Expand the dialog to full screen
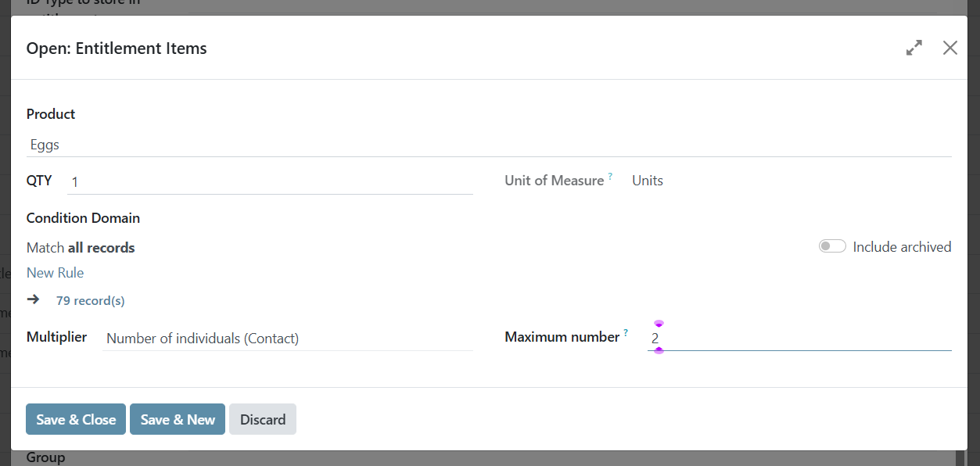Image resolution: width=980 pixels, height=466 pixels. coord(914,48)
